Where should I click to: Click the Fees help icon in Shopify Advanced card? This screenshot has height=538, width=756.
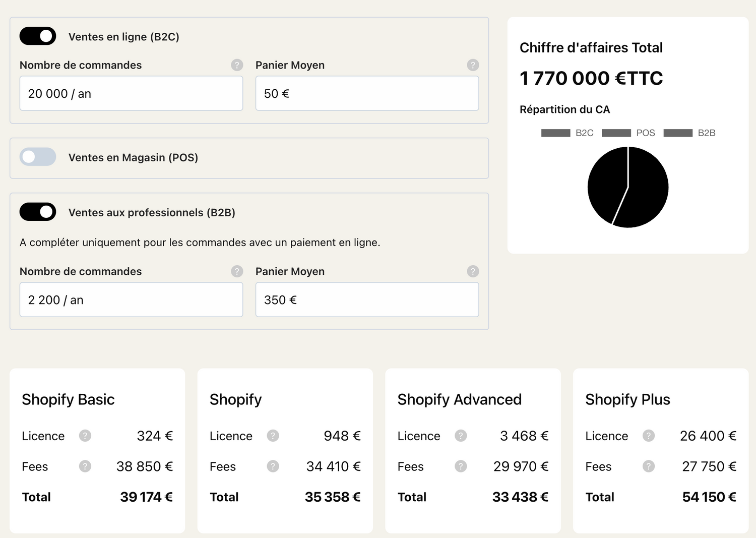[x=461, y=466]
